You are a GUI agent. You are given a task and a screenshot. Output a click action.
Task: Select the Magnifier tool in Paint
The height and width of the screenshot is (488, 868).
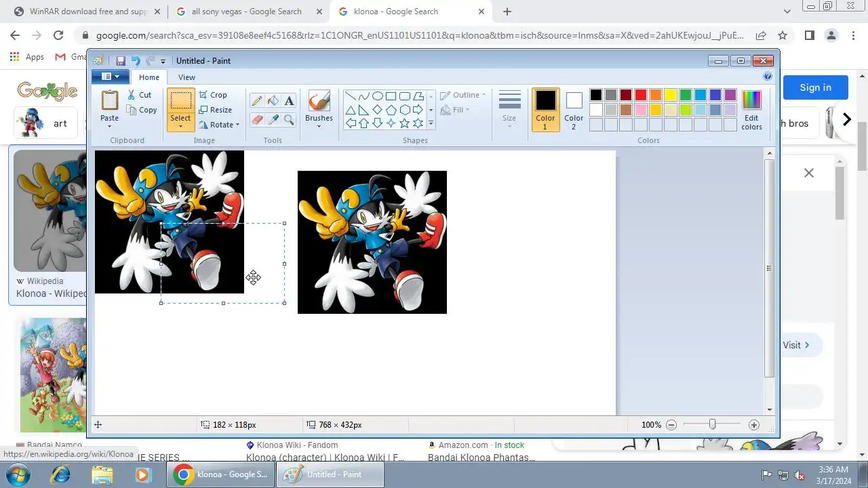(x=289, y=120)
